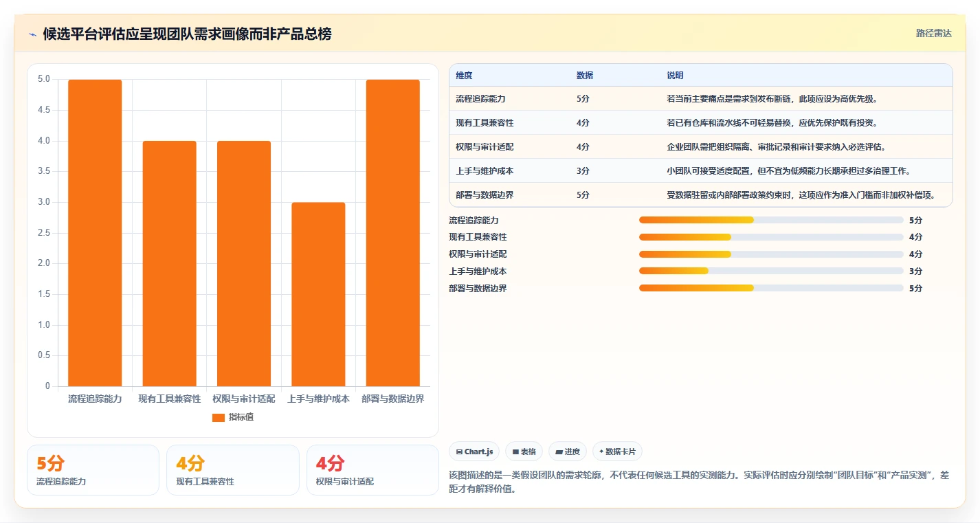This screenshot has width=980, height=523.
Task: Click the 进度 chip
Action: (x=568, y=452)
